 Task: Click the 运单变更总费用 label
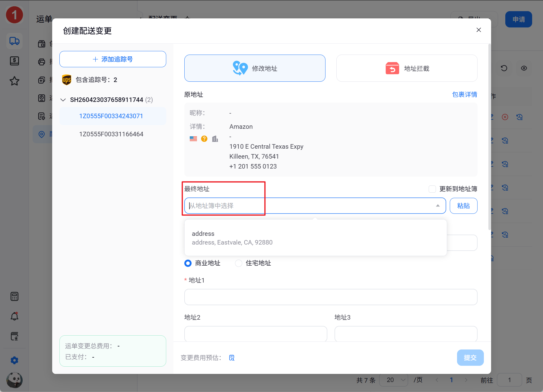click(89, 346)
